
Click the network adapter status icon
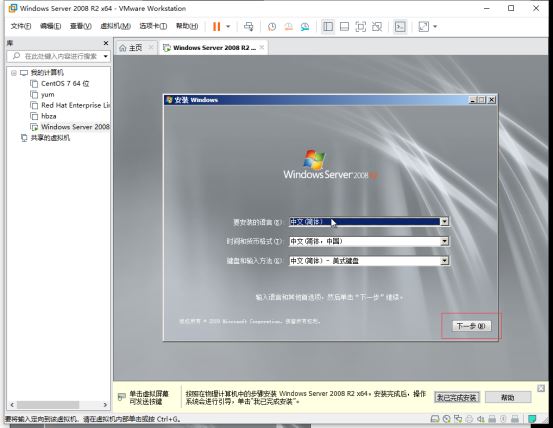point(458,419)
